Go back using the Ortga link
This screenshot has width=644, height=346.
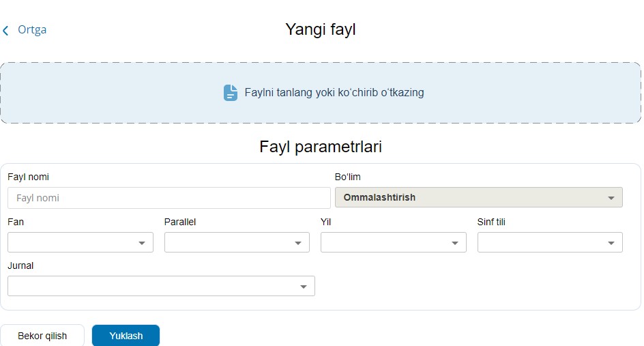(x=32, y=30)
